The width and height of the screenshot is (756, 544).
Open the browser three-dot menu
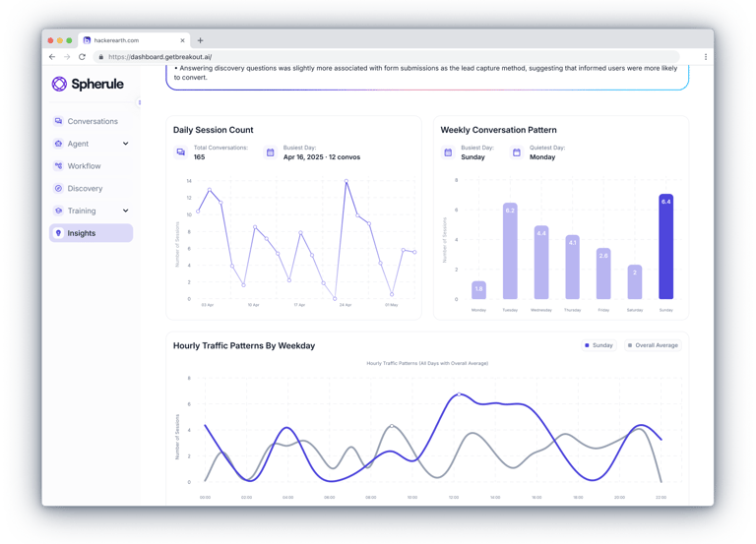click(x=706, y=57)
